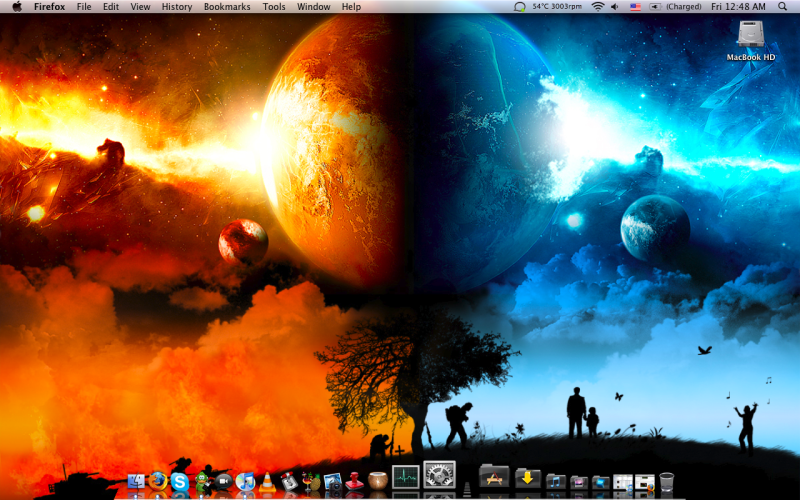Click the chat status bubble menu bar icon
Image resolution: width=800 pixels, height=500 pixels.
pos(519,7)
